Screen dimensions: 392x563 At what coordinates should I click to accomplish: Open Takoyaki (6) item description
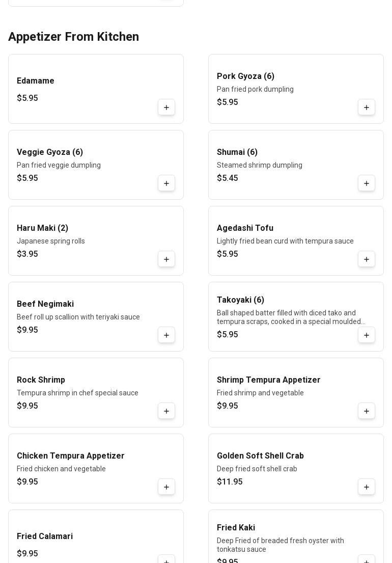point(291,317)
